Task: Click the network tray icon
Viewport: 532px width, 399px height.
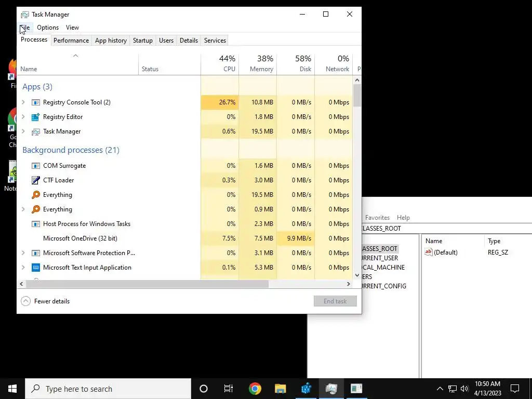Action: click(x=453, y=389)
